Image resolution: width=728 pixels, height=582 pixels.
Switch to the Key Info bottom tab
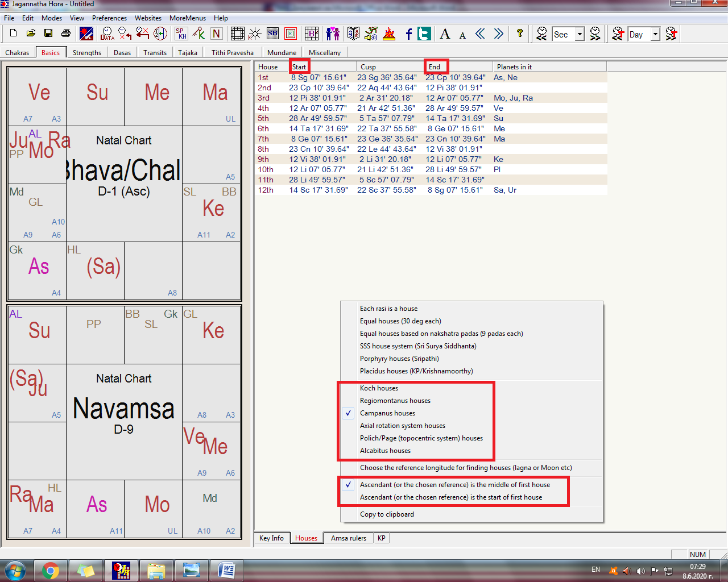point(271,538)
